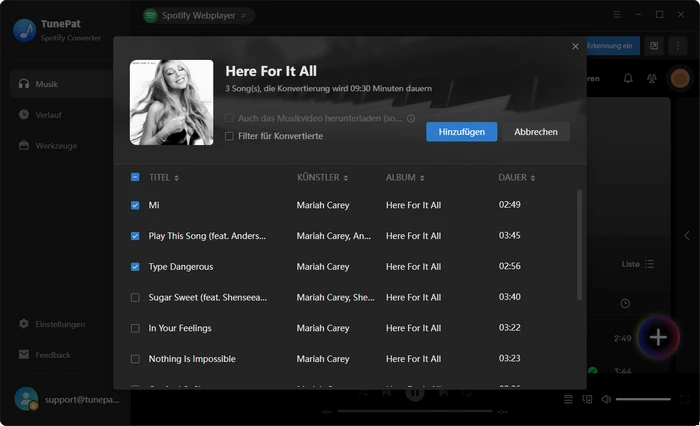Click the Spotify logo icon

pos(150,16)
